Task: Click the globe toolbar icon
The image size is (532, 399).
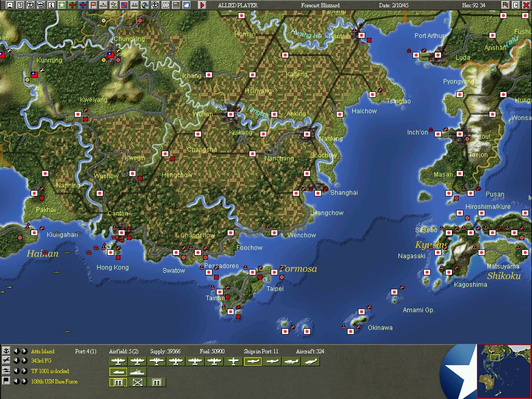Action: [145, 5]
